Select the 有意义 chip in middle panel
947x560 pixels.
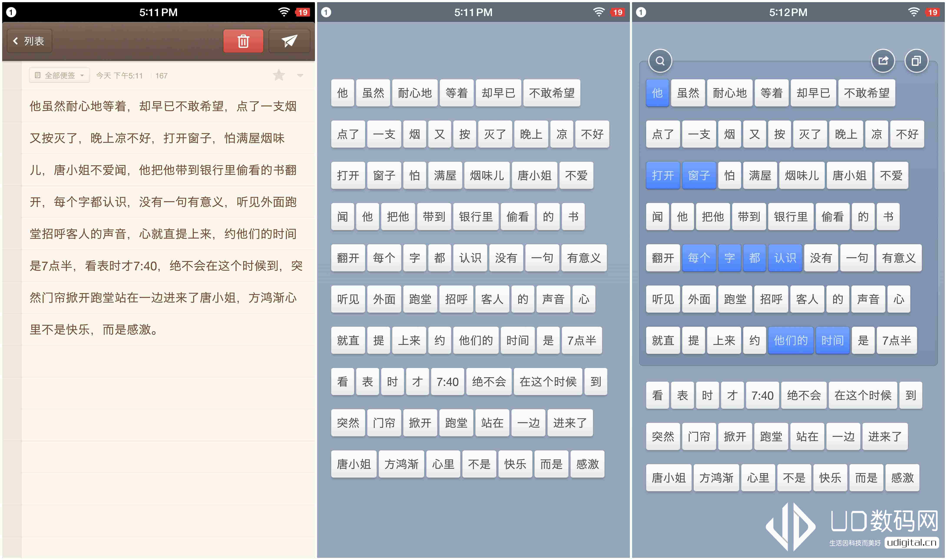coord(584,258)
